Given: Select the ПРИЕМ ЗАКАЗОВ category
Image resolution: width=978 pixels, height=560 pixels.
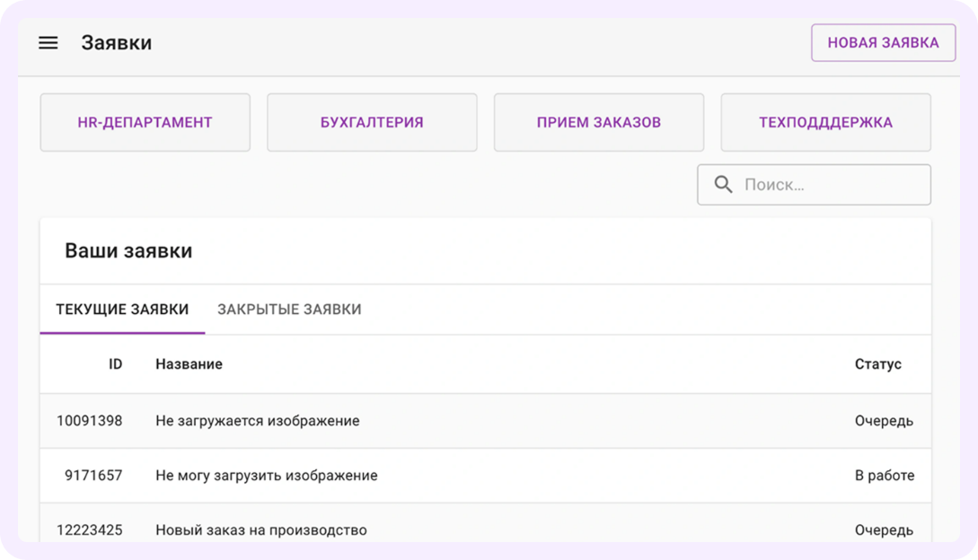Looking at the screenshot, I should coord(599,122).
